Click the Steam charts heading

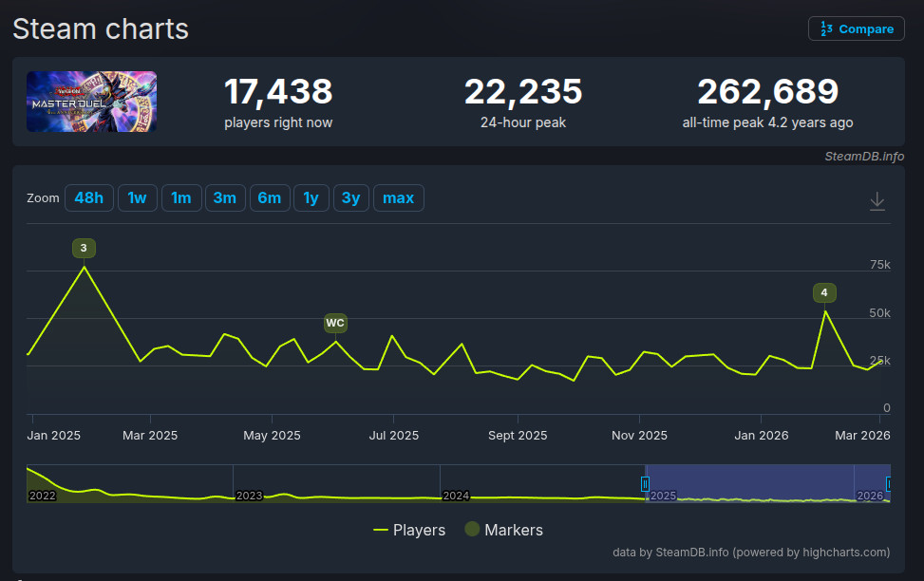click(x=101, y=28)
